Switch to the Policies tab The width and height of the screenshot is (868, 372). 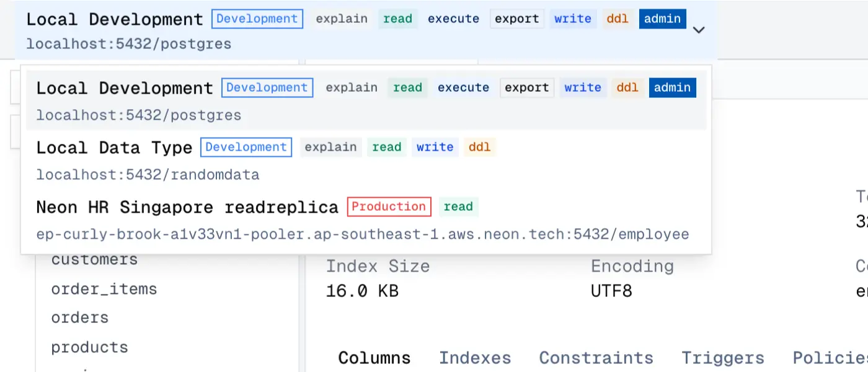click(x=831, y=358)
